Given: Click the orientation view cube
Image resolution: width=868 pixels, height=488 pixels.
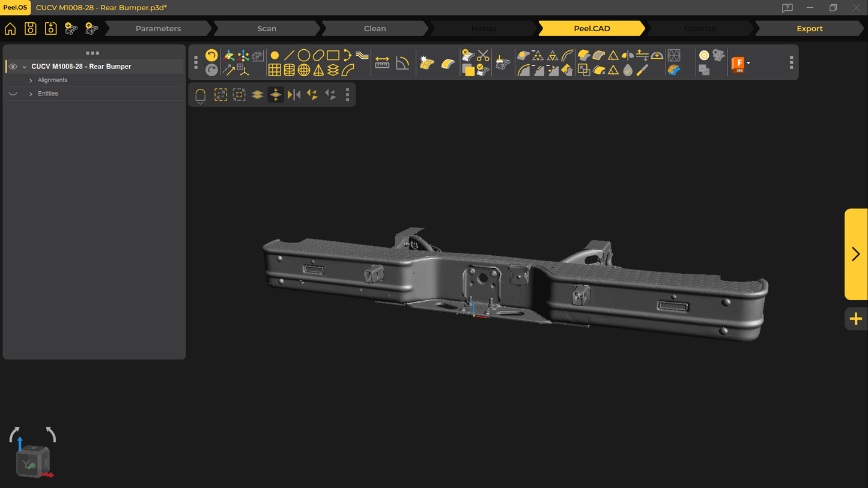Looking at the screenshot, I should (33, 461).
